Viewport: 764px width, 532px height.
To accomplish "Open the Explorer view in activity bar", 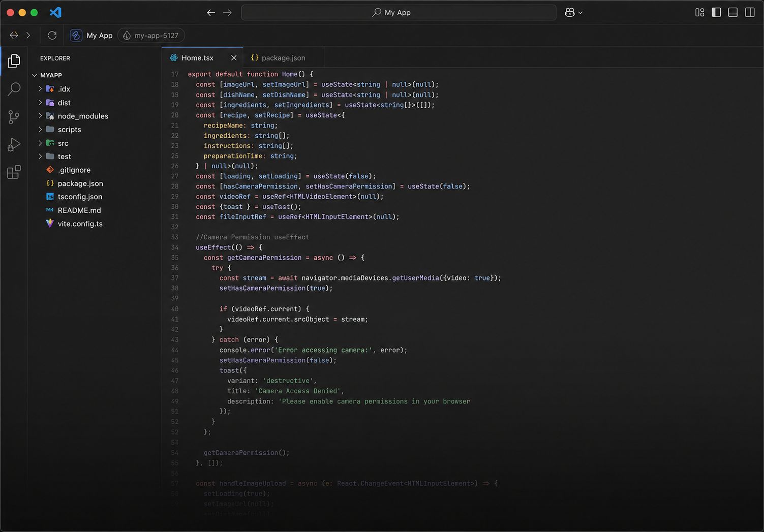I will pyautogui.click(x=14, y=61).
